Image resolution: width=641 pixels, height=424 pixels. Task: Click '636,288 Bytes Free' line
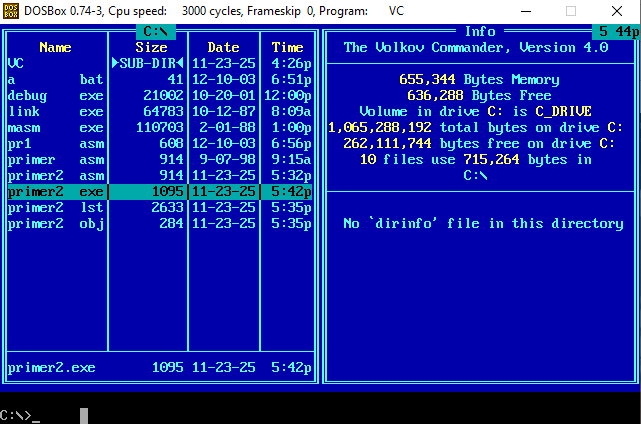click(479, 95)
